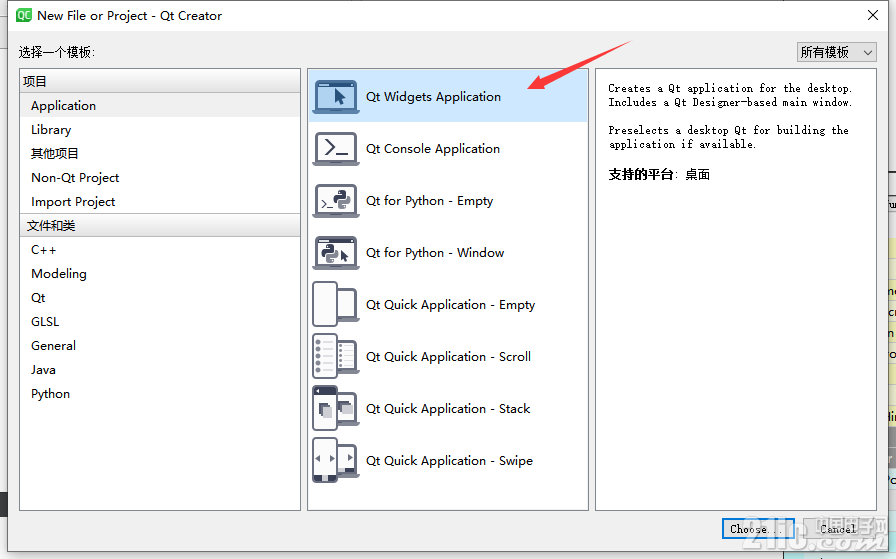Click the Qt Widgets Application monitor icon

[335, 97]
